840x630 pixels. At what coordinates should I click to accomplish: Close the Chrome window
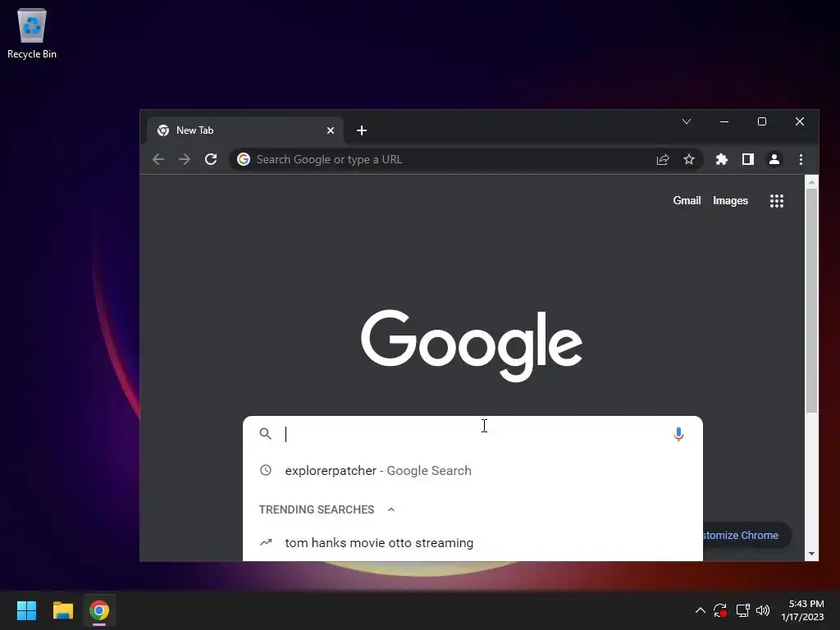[x=799, y=121]
